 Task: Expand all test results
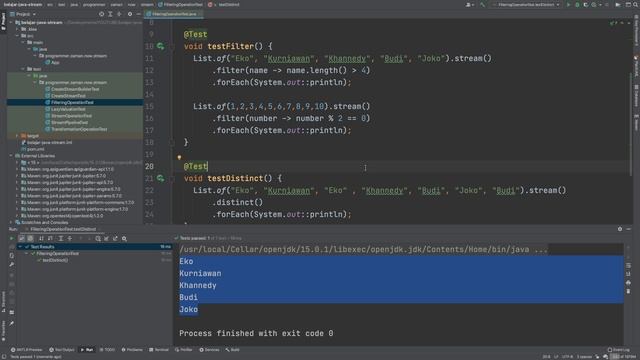[60, 238]
